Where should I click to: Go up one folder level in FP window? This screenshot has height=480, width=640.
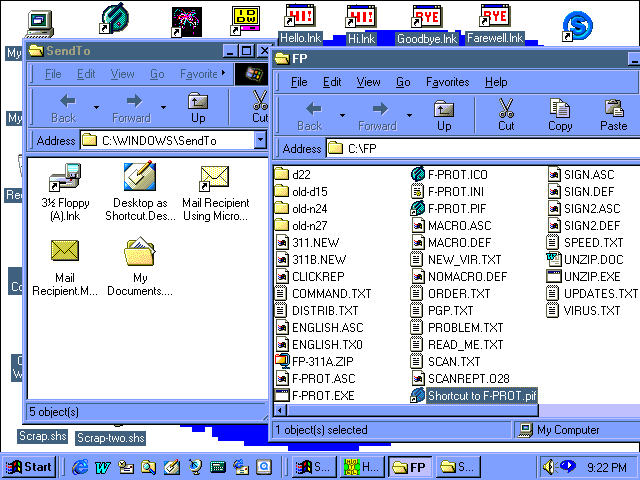444,114
